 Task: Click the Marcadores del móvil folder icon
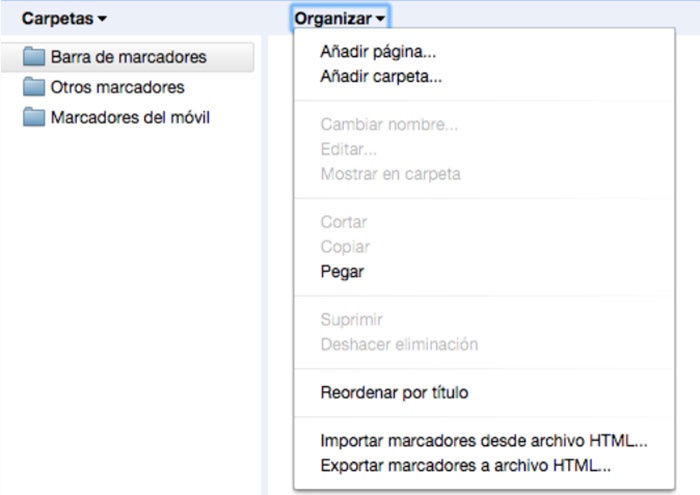[x=35, y=118]
